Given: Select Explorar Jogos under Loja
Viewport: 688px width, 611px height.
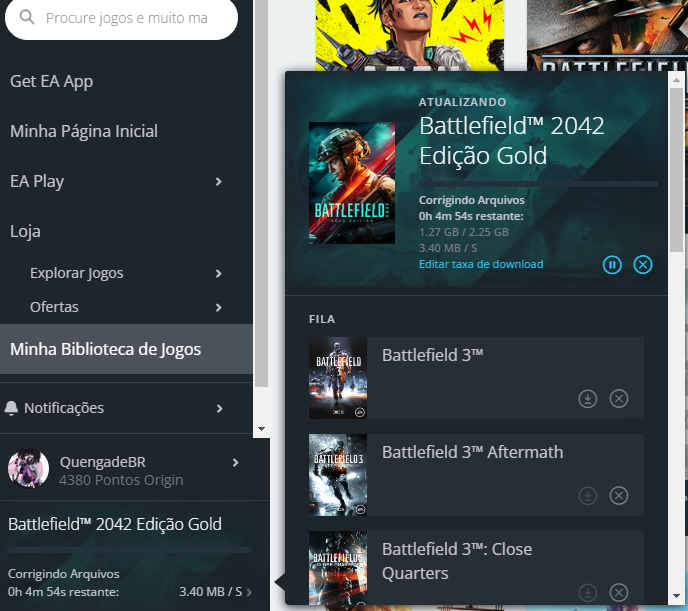Looking at the screenshot, I should click(x=76, y=273).
